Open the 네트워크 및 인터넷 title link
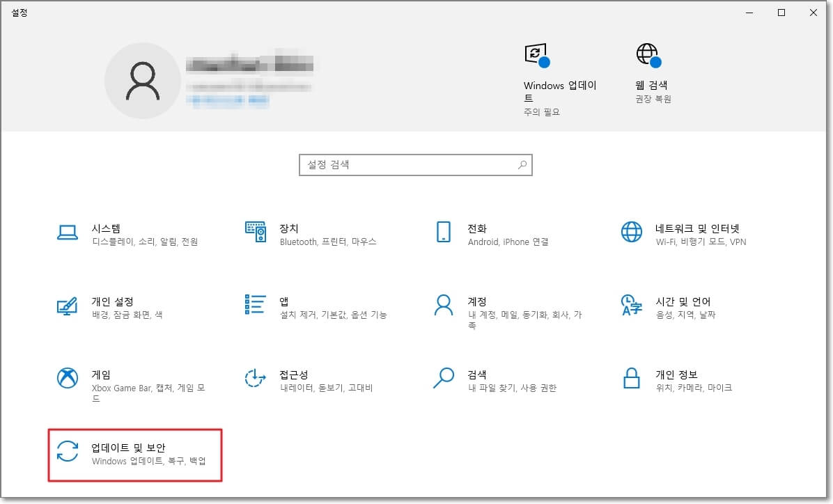This screenshot has height=504, width=833. pyautogui.click(x=697, y=228)
